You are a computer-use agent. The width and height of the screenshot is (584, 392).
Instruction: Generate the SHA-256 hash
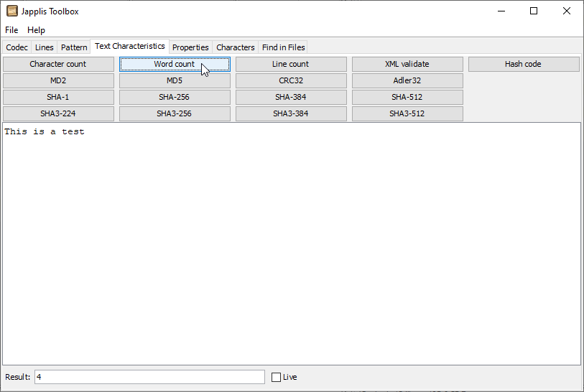(x=175, y=97)
